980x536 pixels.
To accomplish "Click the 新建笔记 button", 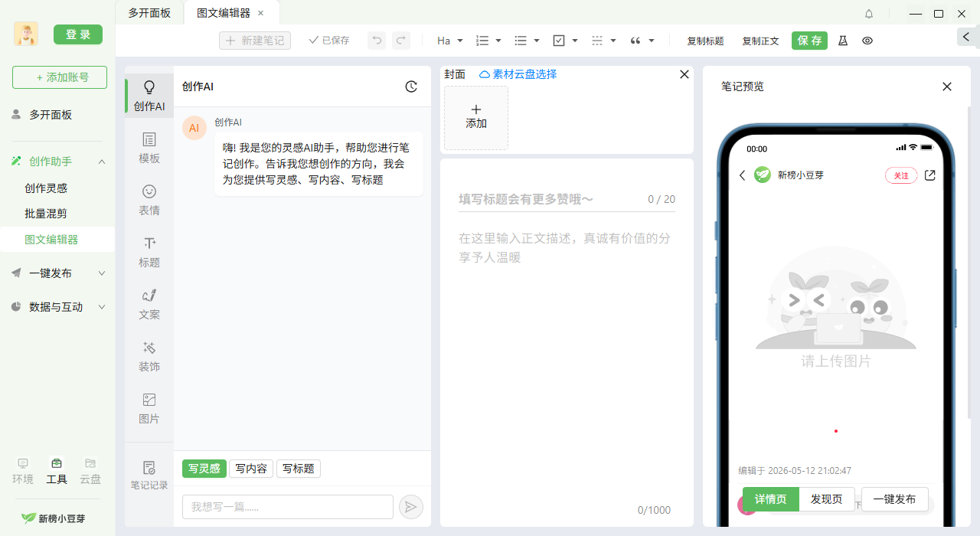I will click(255, 41).
